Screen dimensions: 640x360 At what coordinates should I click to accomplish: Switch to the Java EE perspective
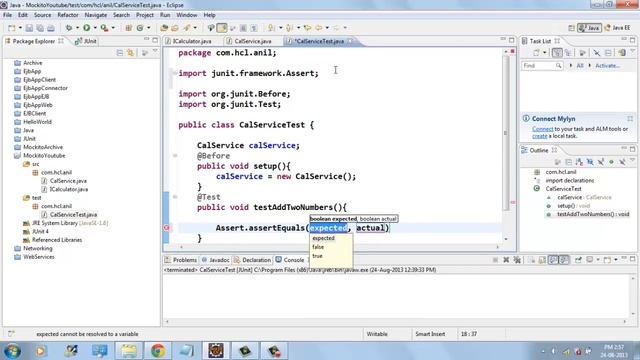point(617,28)
